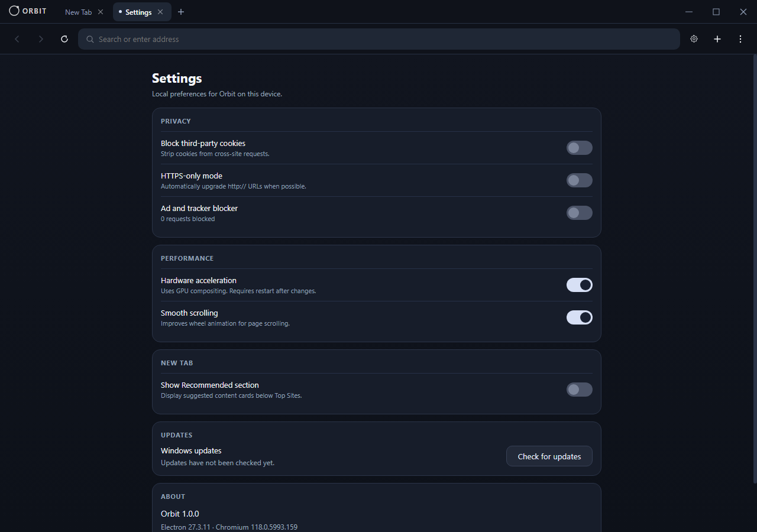The height and width of the screenshot is (532, 757).
Task: Click the magnifier icon in the address bar
Action: [x=90, y=39]
